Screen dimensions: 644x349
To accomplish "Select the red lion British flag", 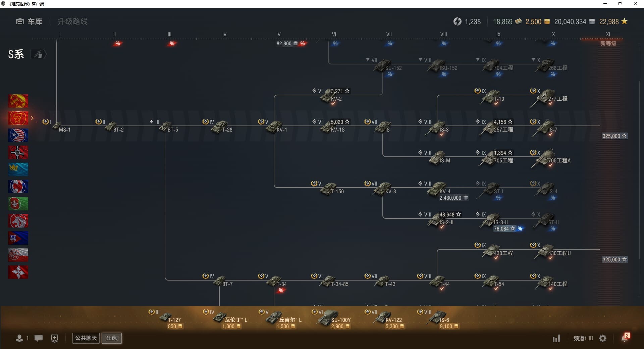I will tap(18, 221).
